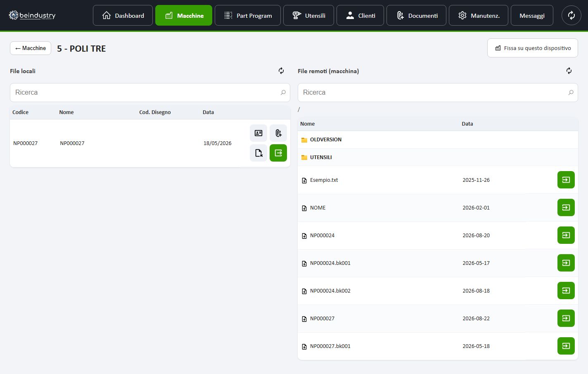Image resolution: width=588 pixels, height=374 pixels.
Task: Import the NP000027.bk001 file from the machine
Action: [x=566, y=346]
